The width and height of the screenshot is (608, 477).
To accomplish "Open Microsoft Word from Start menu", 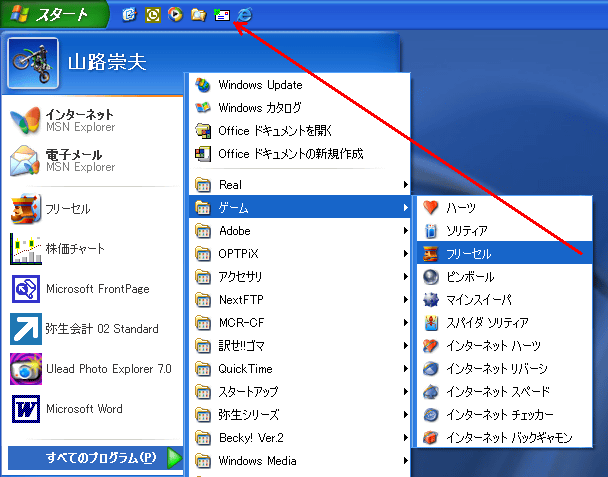I will pos(92,409).
